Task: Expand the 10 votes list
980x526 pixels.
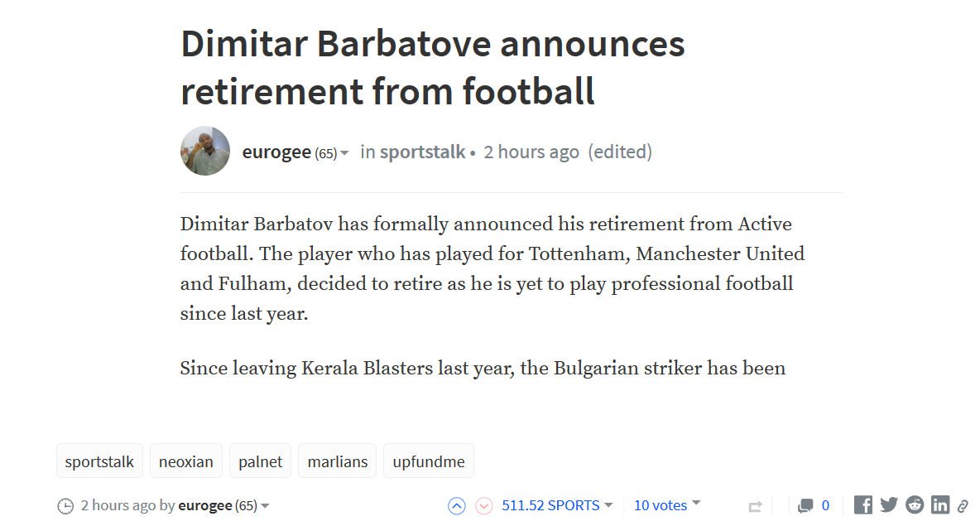Action: pos(696,504)
